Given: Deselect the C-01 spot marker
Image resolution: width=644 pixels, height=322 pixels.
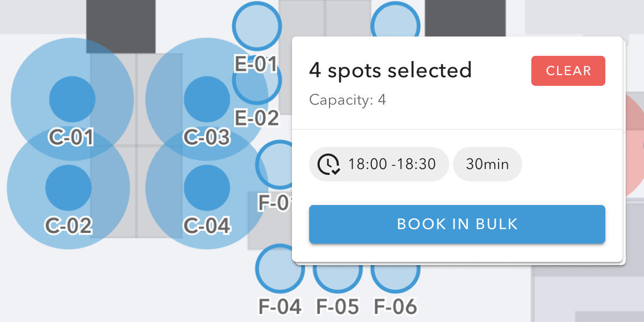Looking at the screenshot, I should click(72, 99).
